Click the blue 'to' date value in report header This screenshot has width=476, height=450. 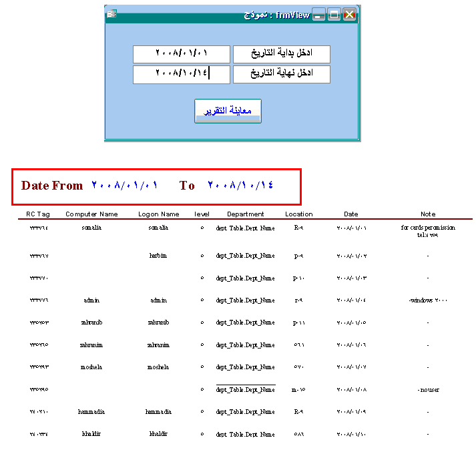pyautogui.click(x=240, y=185)
